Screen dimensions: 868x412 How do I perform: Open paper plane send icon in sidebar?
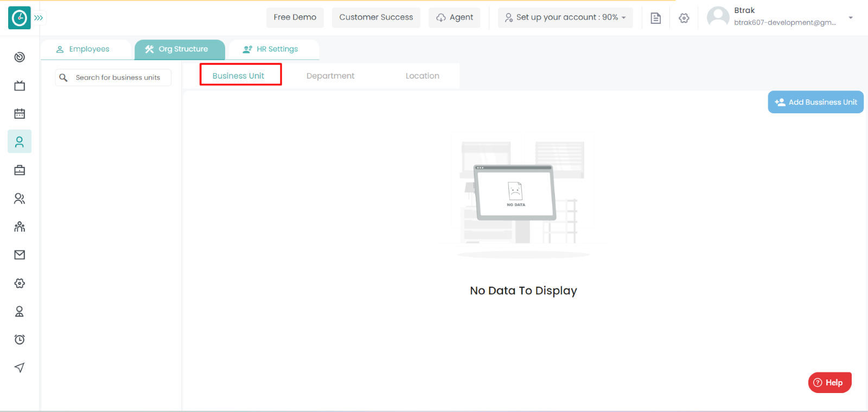pyautogui.click(x=20, y=368)
